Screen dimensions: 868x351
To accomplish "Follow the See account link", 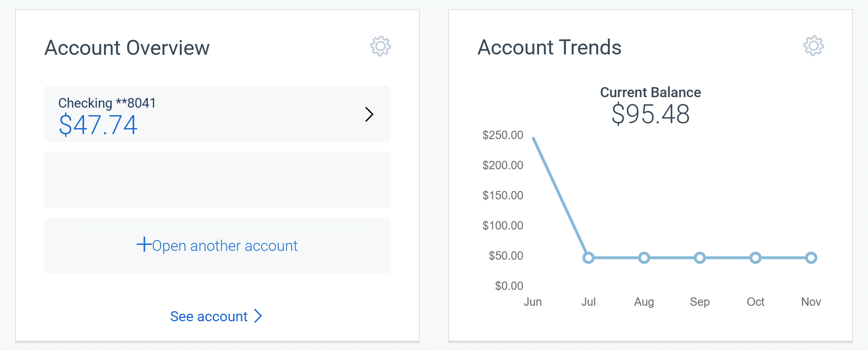I will (208, 316).
